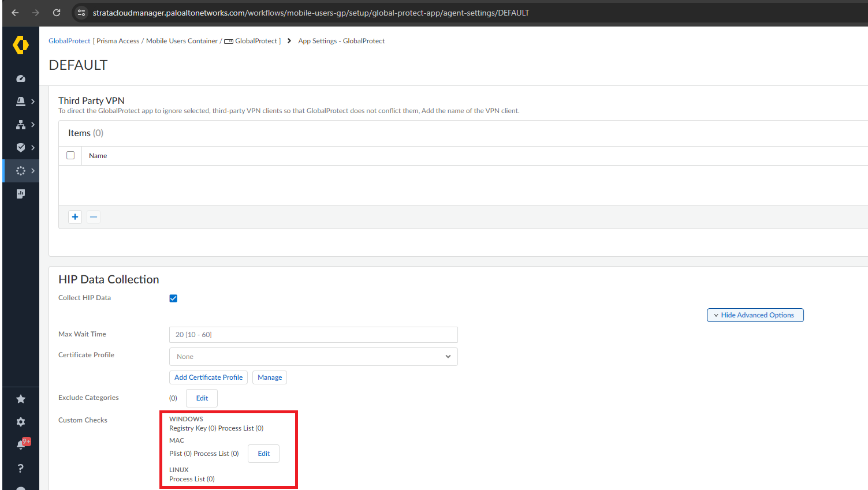The height and width of the screenshot is (490, 868).
Task: Expand the shield sidebar item chevron
Action: (33, 148)
